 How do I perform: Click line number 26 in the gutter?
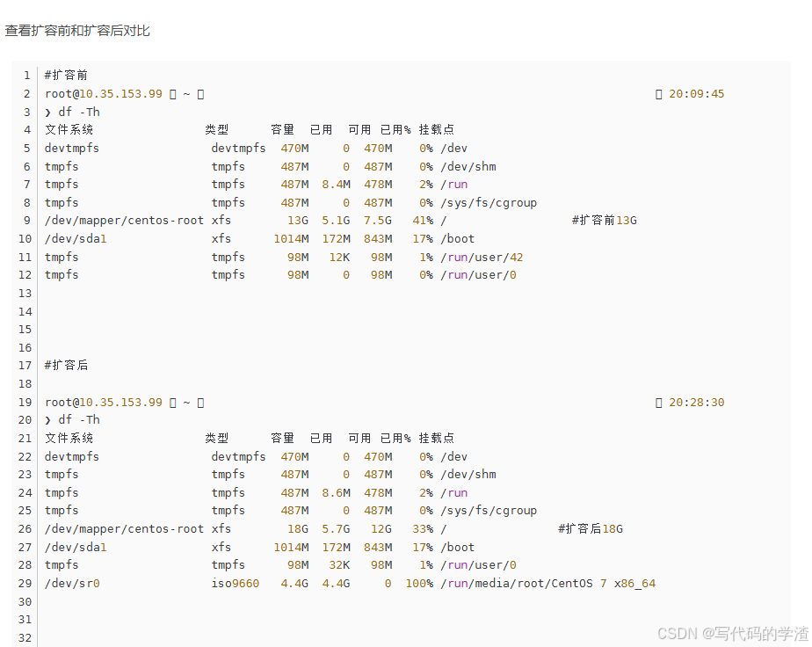point(25,529)
